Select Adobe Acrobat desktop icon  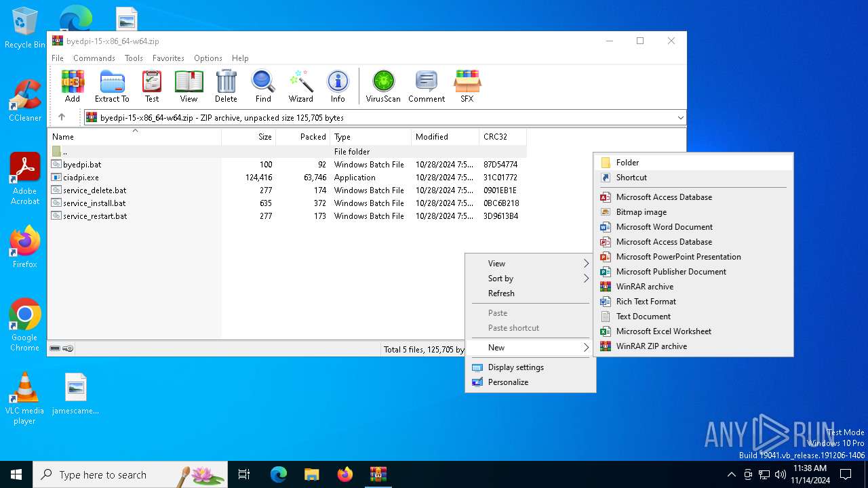point(25,178)
